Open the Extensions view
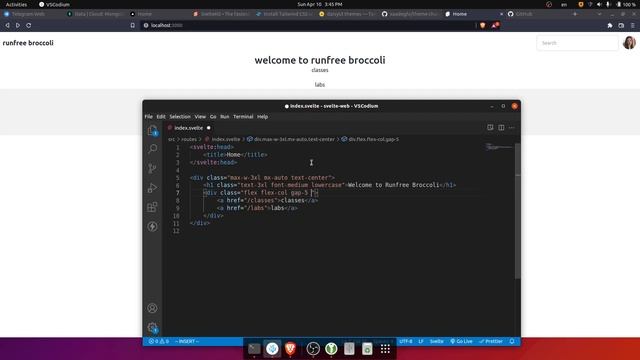Image resolution: width=640 pixels, height=360 pixels. [152, 207]
